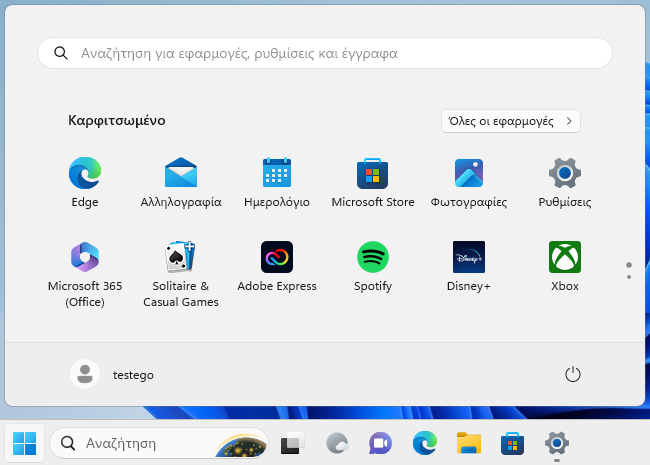Open Φωτογραφίες photos app
The width and height of the screenshot is (650, 465).
468,182
